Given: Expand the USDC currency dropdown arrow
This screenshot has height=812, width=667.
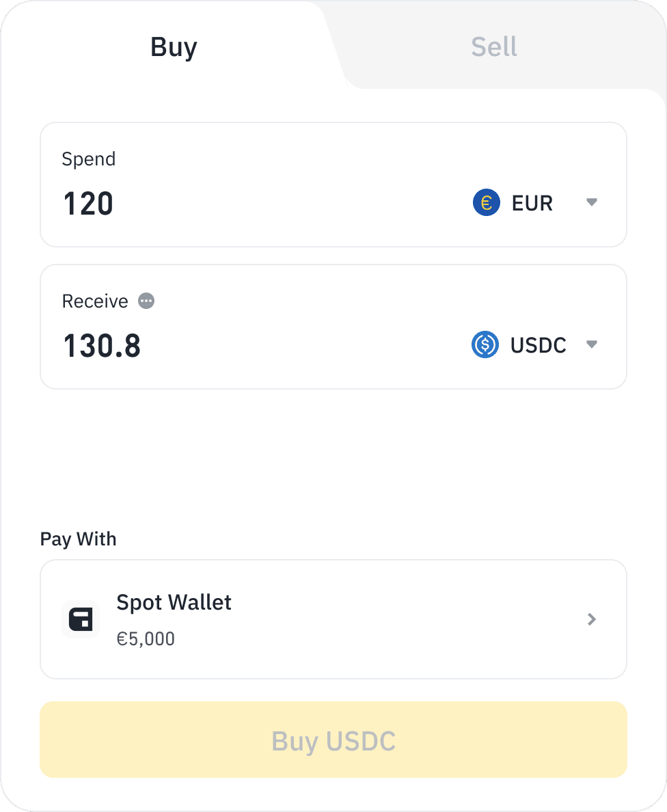Looking at the screenshot, I should pyautogui.click(x=592, y=344).
